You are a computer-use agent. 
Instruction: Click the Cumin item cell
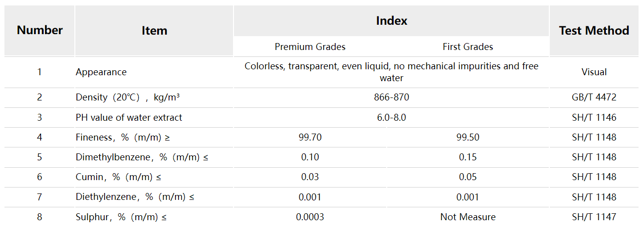[x=118, y=177]
